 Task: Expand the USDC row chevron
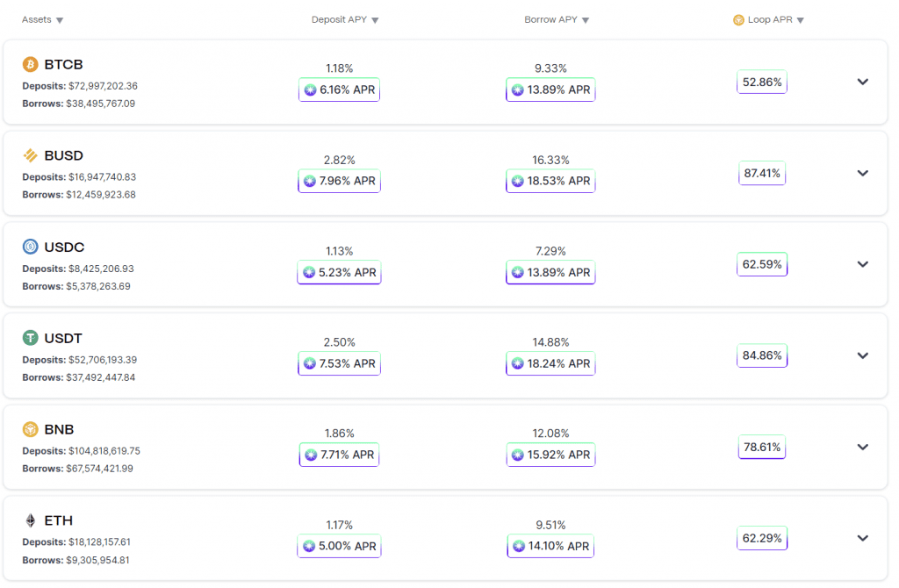click(x=862, y=264)
